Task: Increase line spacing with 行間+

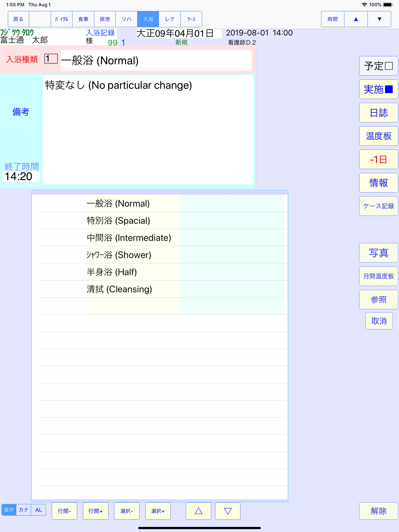Action: click(95, 511)
